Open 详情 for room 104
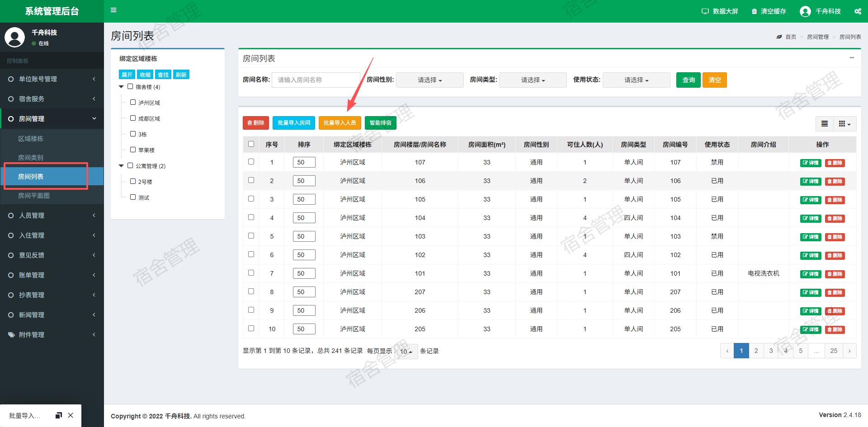868x427 pixels. (811, 218)
